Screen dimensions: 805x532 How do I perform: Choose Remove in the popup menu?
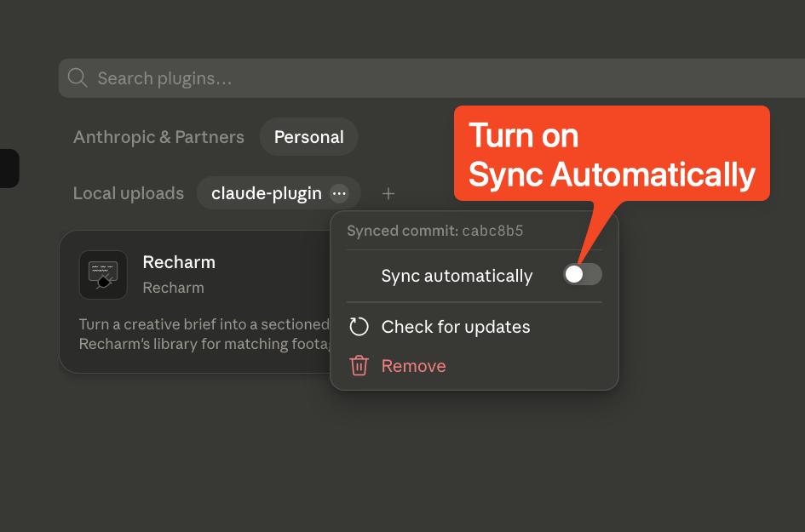(x=474, y=366)
